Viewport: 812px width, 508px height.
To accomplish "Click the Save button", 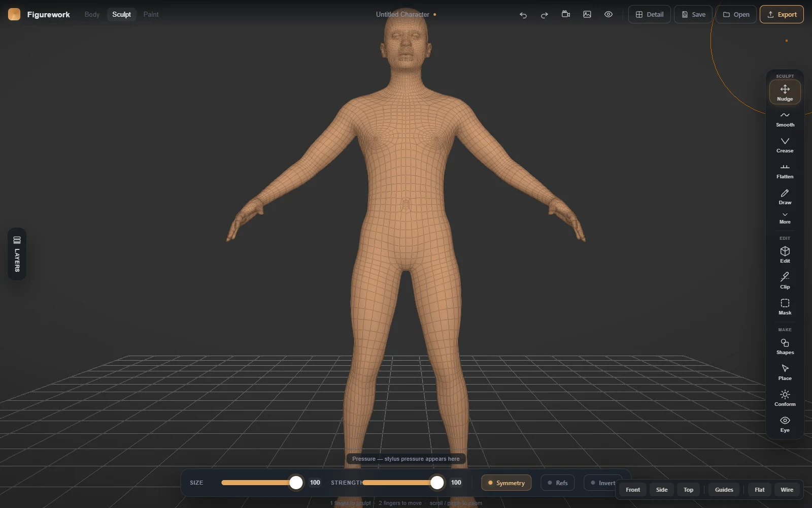I will coord(693,14).
